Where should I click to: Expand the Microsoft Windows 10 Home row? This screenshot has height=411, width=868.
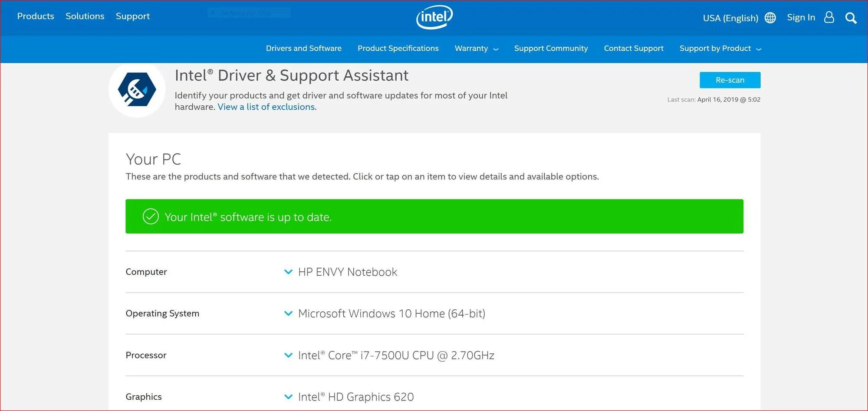pos(288,313)
